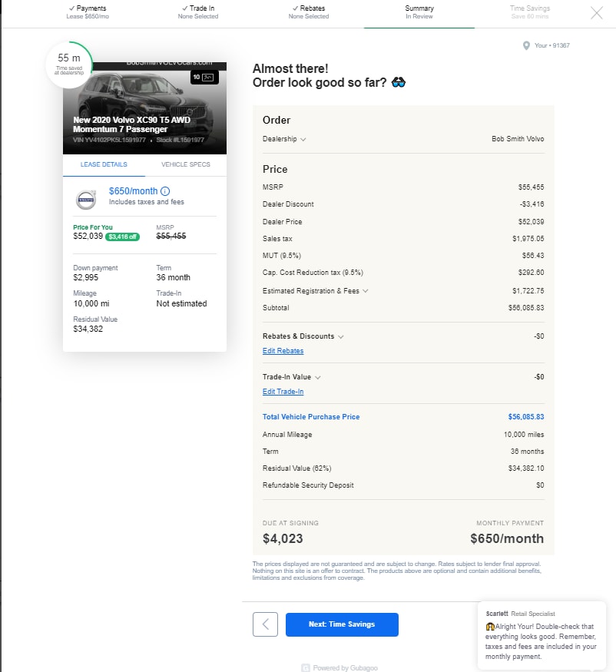Expand the Dealership chevron
This screenshot has height=672, width=616.
coord(303,139)
